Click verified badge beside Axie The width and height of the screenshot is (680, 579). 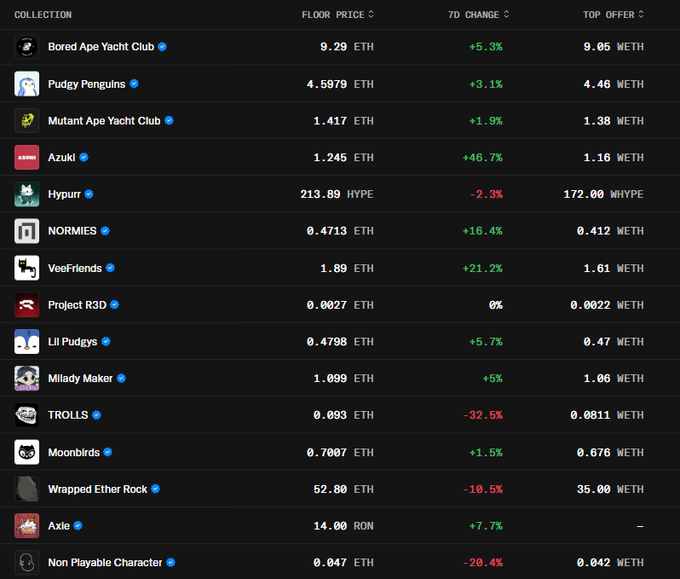[x=78, y=526]
